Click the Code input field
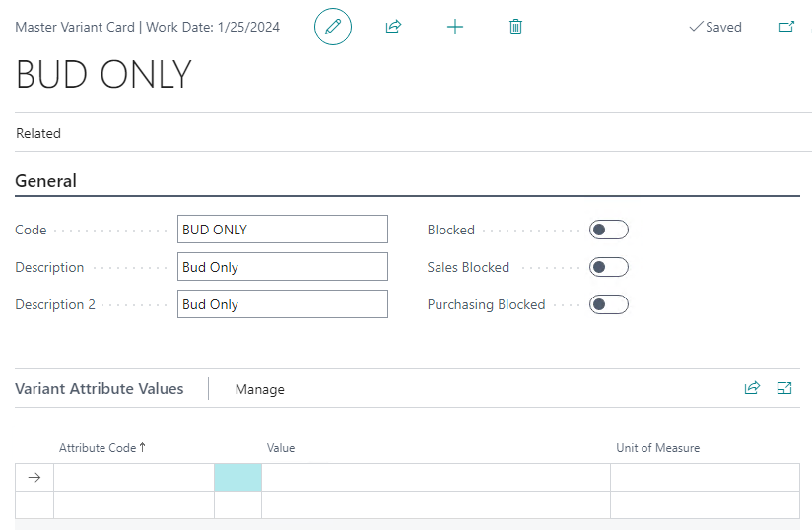This screenshot has height=530, width=812. click(x=283, y=230)
